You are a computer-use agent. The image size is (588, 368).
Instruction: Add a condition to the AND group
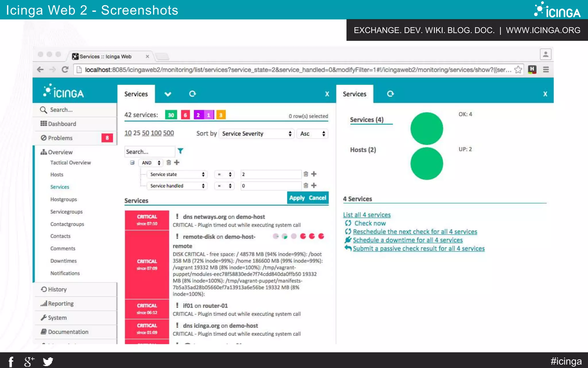(177, 162)
